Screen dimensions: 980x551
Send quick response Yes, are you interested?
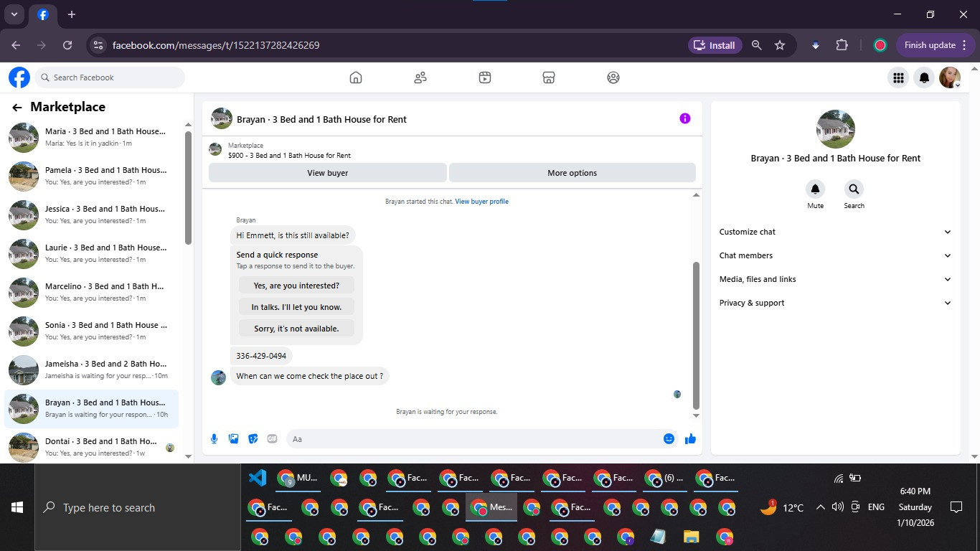tap(296, 286)
